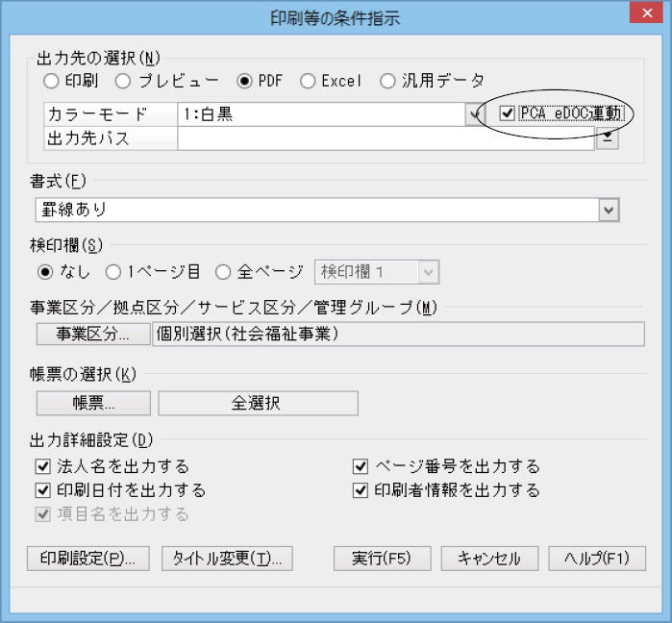Open the 事業区分... selection button
Viewport: 672px width, 623px height.
coord(93,335)
